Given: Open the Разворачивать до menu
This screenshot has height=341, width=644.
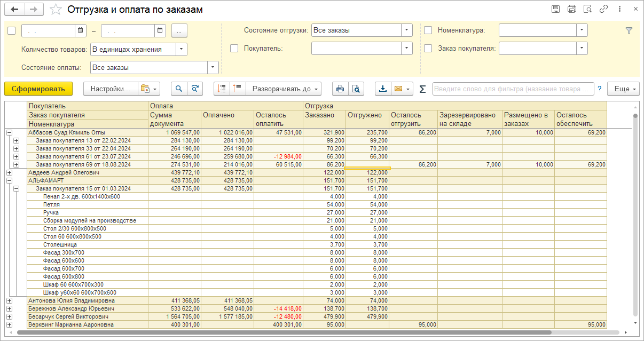Looking at the screenshot, I should click(286, 89).
